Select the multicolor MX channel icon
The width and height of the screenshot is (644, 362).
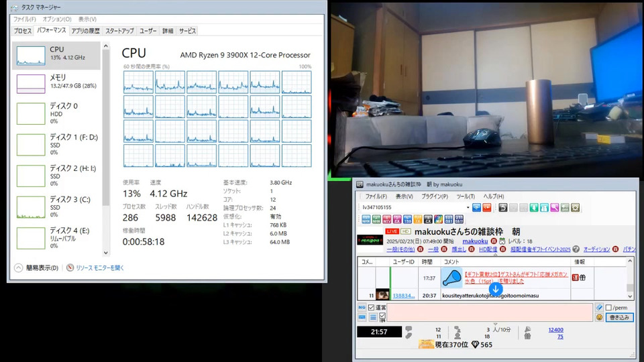pyautogui.click(x=438, y=219)
